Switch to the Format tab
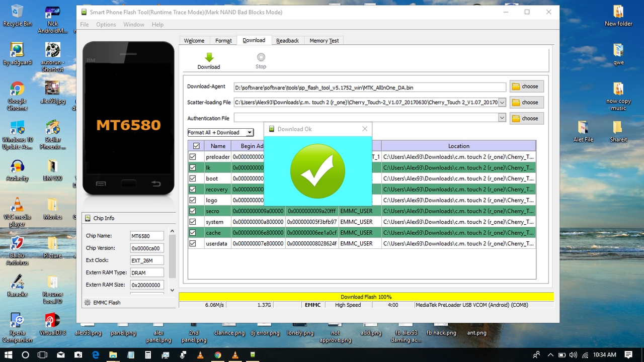 (224, 41)
